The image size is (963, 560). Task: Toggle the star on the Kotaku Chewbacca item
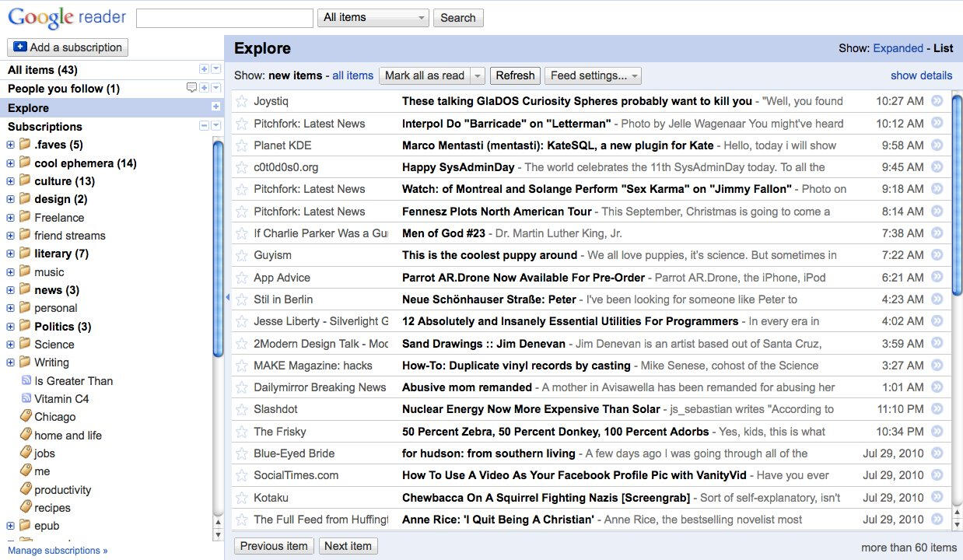(242, 498)
